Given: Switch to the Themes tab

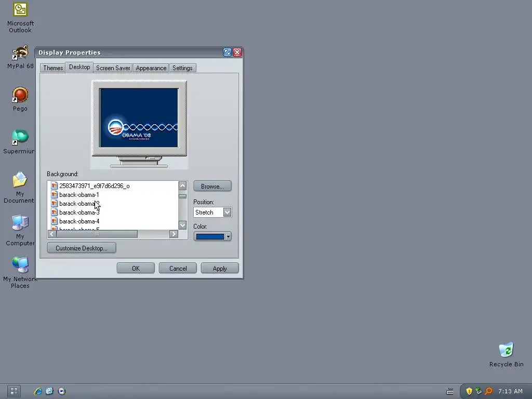Looking at the screenshot, I should [x=53, y=68].
